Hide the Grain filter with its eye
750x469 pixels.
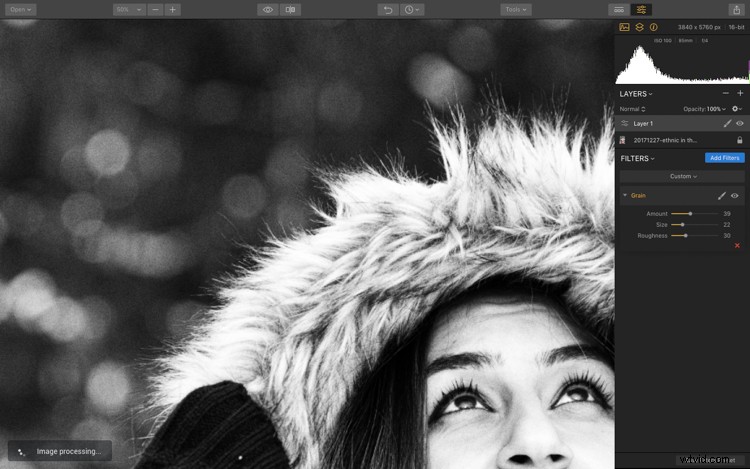(x=735, y=196)
